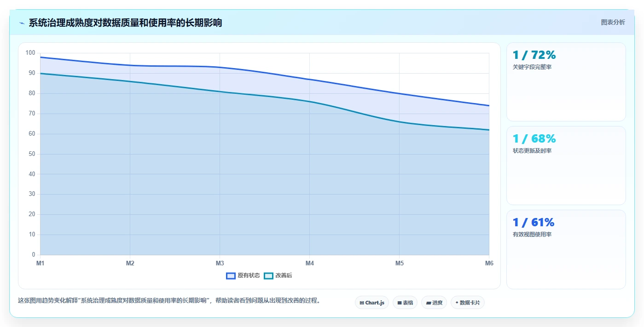Viewport: 644px width, 327px height.
Task: Click the 图表分析 label in the header
Action: (x=613, y=23)
